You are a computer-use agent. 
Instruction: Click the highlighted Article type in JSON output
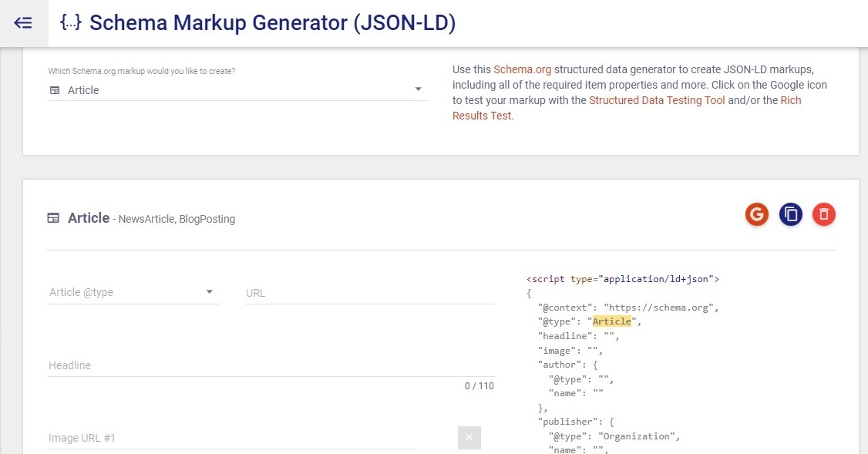pos(612,321)
